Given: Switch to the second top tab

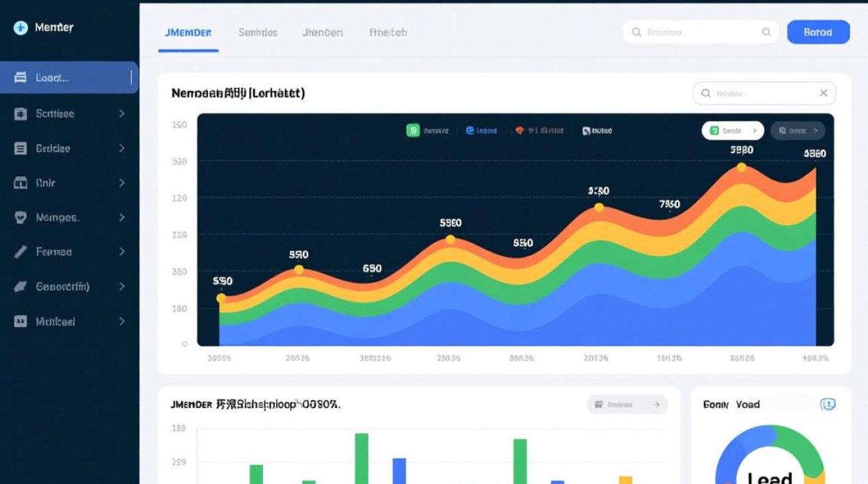Looking at the screenshot, I should 258,32.
